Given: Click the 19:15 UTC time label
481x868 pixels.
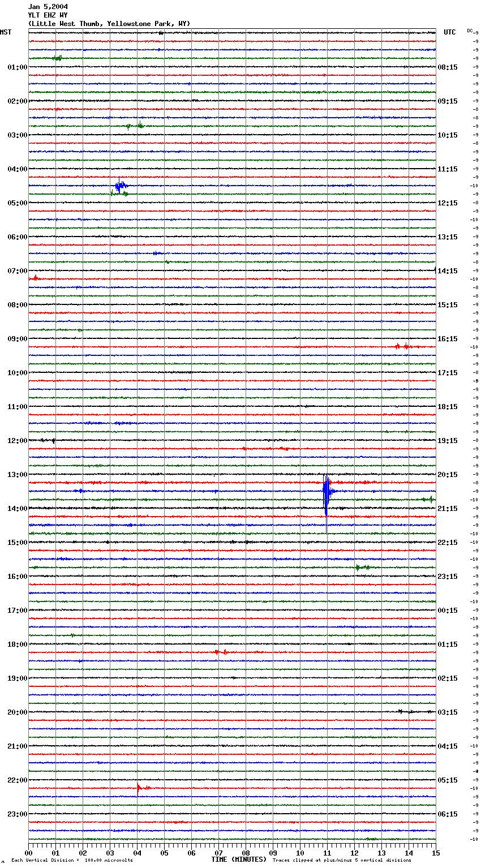Looking at the screenshot, I should coord(448,441).
